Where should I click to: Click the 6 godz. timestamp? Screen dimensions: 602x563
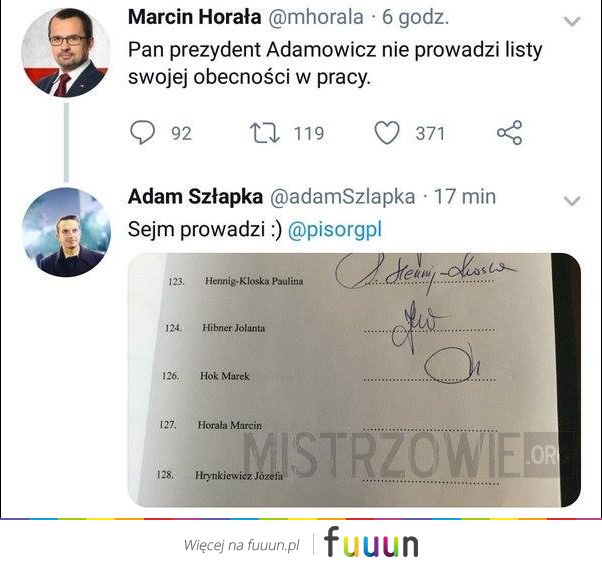click(415, 17)
